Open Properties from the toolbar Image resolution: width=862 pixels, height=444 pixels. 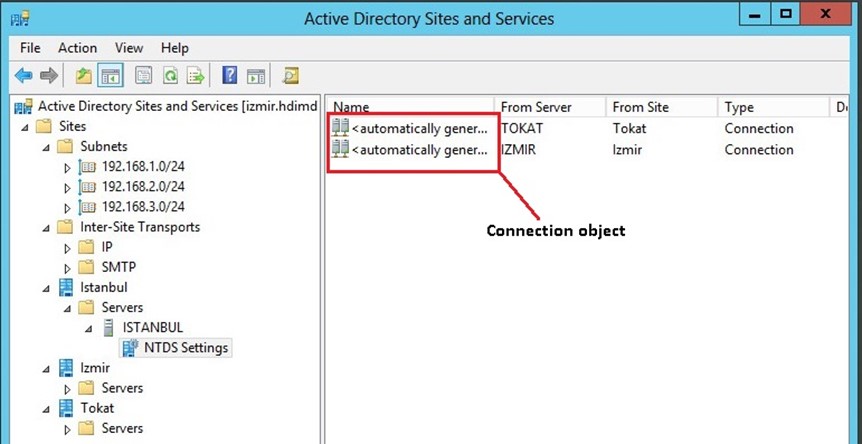pos(143,75)
